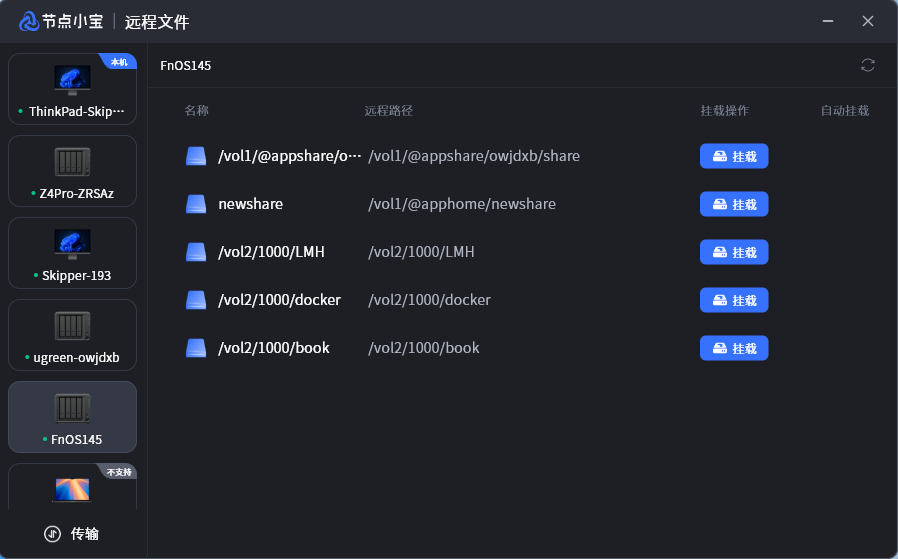
Task: Click the unsupported laptop device thumbnail
Action: pos(72,488)
